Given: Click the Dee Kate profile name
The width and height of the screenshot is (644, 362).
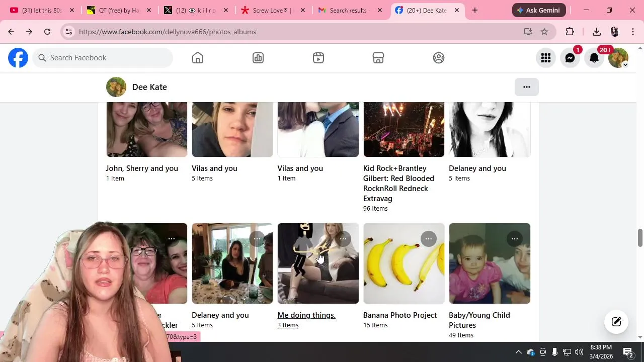Looking at the screenshot, I should [x=149, y=87].
